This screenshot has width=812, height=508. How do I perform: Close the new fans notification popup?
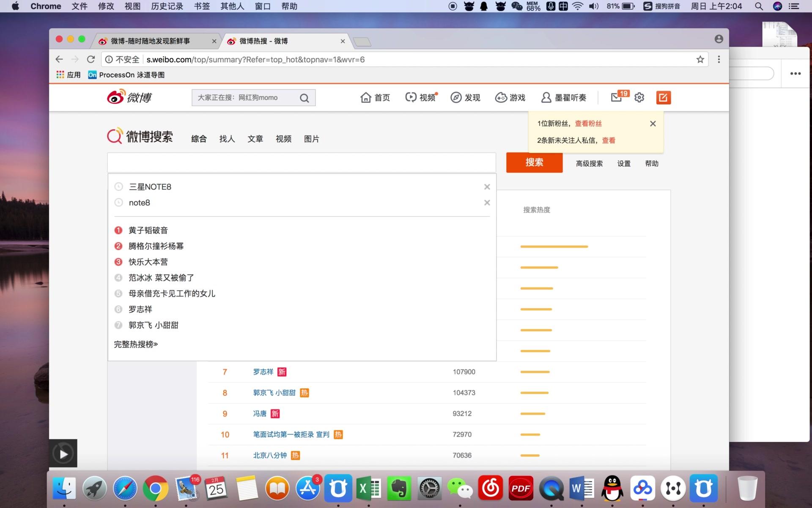pyautogui.click(x=653, y=124)
